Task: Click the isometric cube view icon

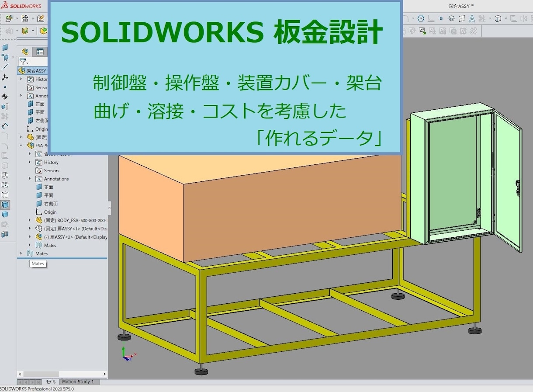Action: coord(498,18)
